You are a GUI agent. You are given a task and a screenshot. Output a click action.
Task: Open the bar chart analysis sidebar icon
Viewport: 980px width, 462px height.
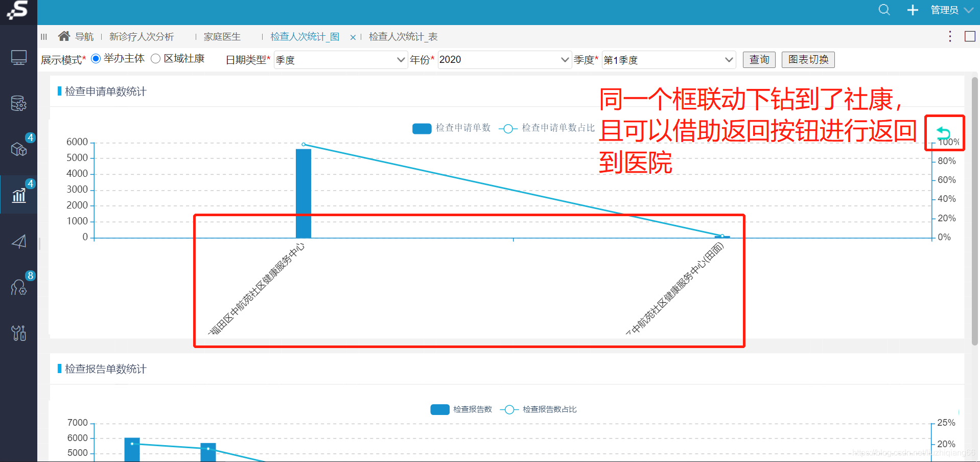pos(19,195)
